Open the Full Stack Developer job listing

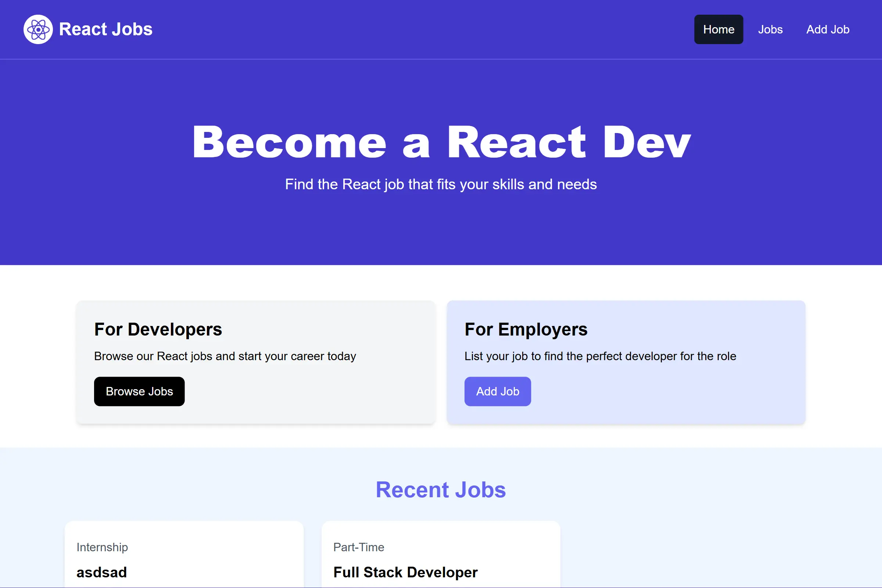[405, 572]
